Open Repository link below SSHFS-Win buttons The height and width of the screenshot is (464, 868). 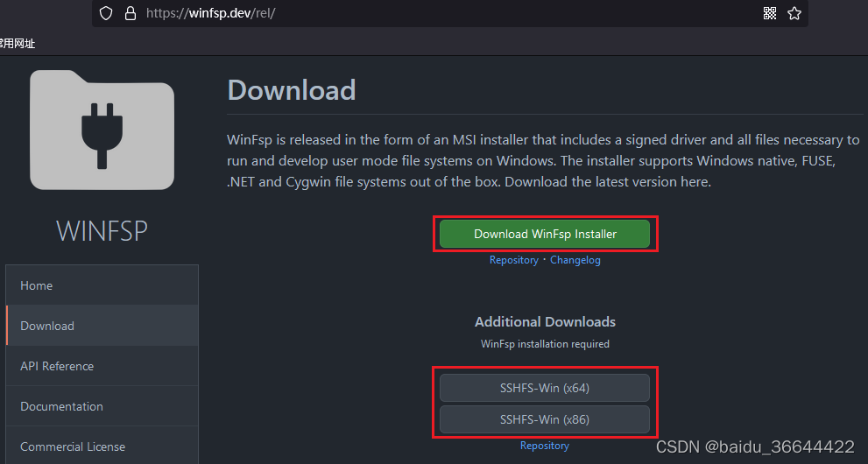(545, 446)
